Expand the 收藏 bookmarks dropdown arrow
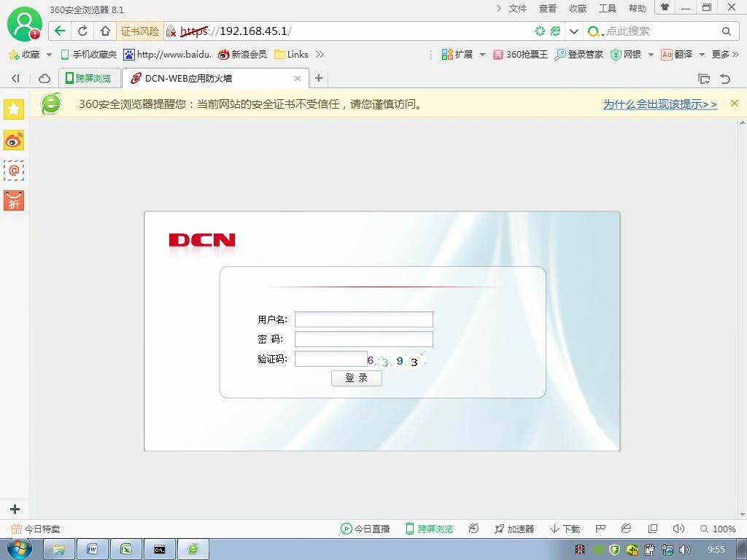This screenshot has width=747, height=560. (49, 55)
